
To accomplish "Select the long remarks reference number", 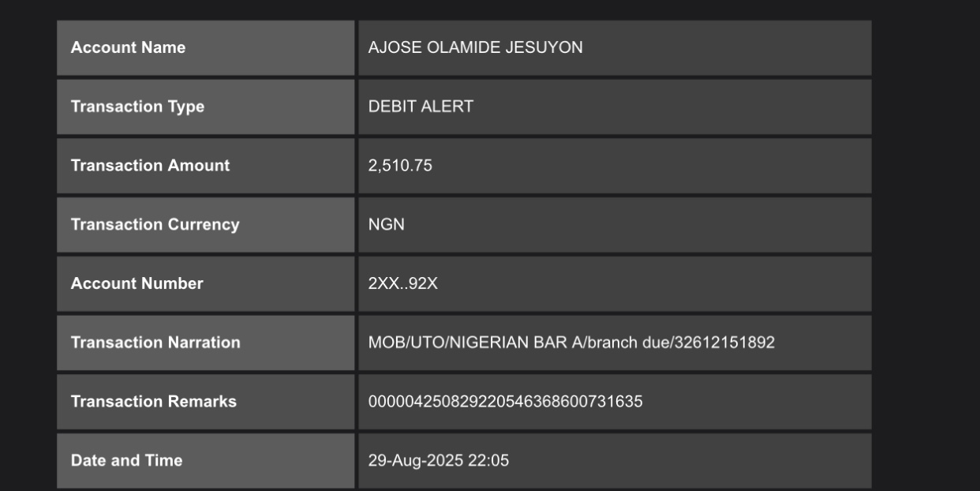I will click(x=505, y=402).
